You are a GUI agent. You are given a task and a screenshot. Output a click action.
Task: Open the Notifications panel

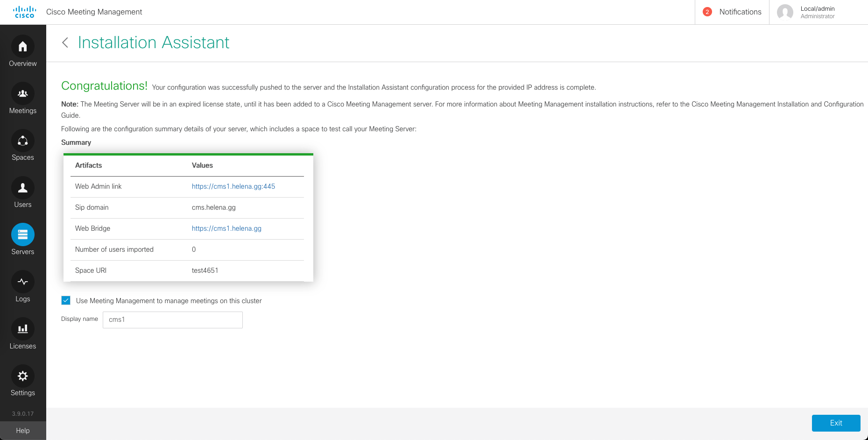pyautogui.click(x=740, y=12)
